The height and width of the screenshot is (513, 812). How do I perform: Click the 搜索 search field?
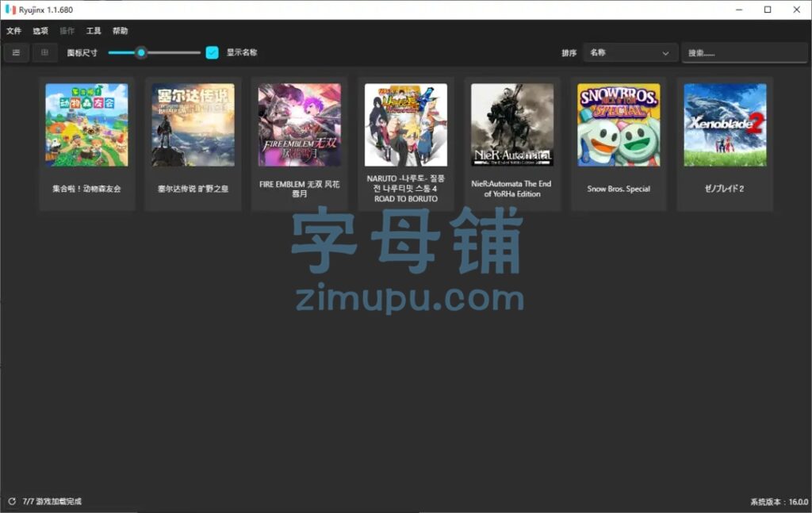[x=744, y=53]
